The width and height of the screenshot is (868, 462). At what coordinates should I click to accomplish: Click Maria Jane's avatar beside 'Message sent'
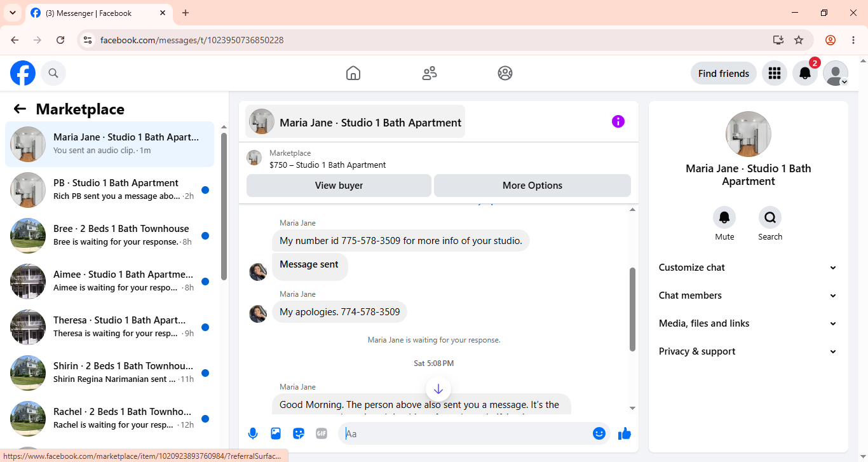[258, 272]
